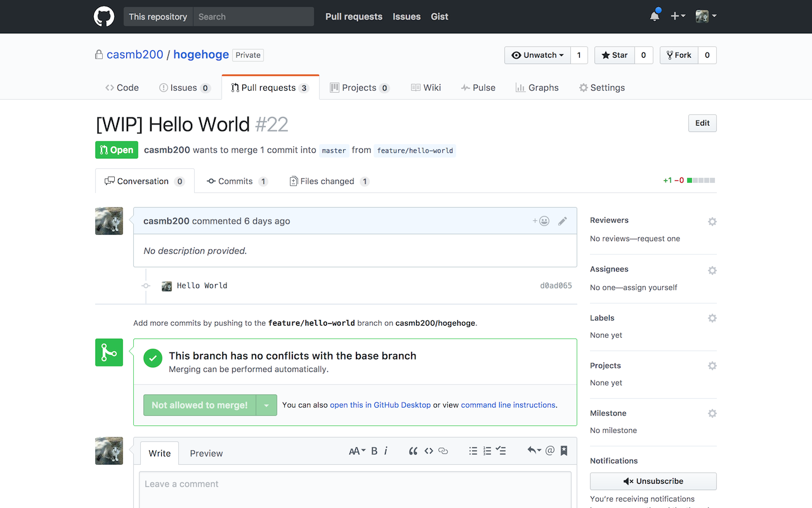Open the Pulse tab

(478, 88)
